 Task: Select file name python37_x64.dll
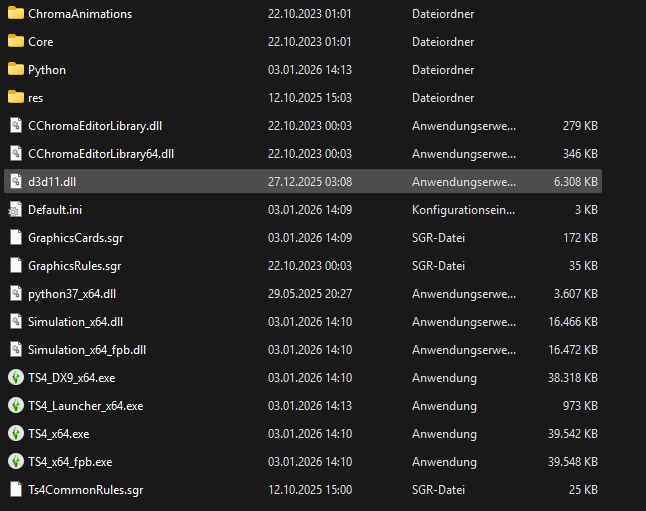tap(72, 294)
